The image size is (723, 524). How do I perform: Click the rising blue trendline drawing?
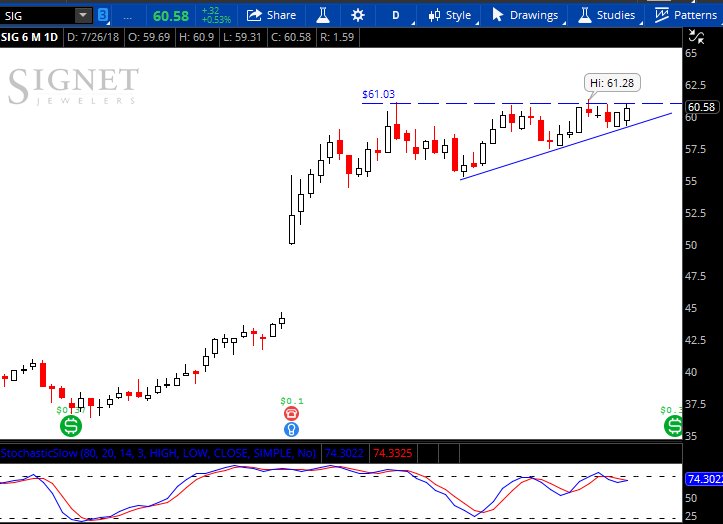pos(566,146)
